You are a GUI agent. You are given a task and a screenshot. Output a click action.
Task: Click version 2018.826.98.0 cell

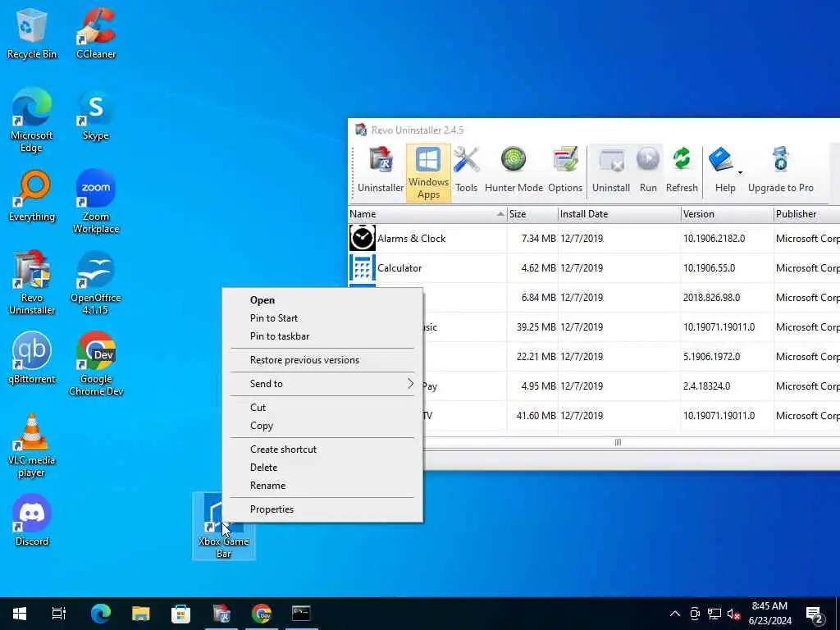click(711, 297)
